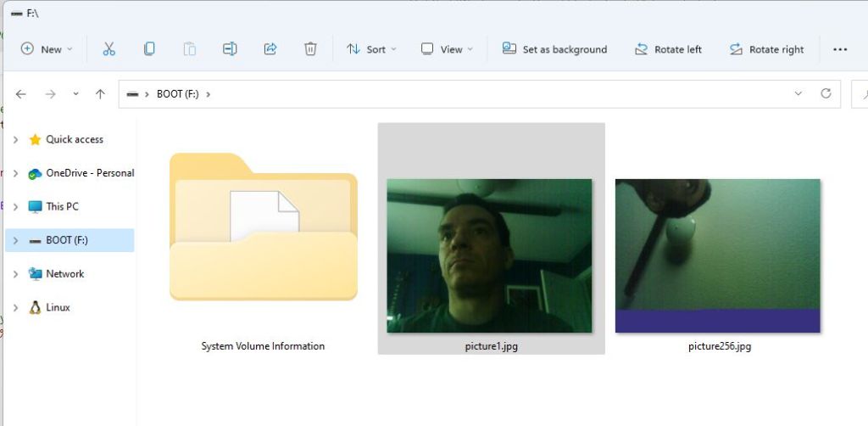Viewport: 868px width, 426px height.
Task: Click the Forward navigation arrow
Action: [x=50, y=94]
